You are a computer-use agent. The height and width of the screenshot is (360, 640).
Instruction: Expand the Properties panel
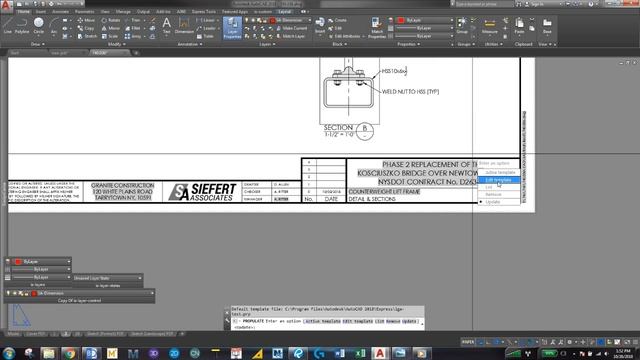pos(409,44)
